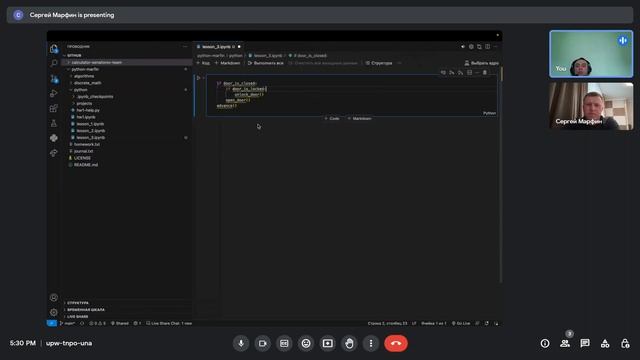Screen dimensions: 640x360
Task: Open hw1-help.py file
Action: coord(127,110)
